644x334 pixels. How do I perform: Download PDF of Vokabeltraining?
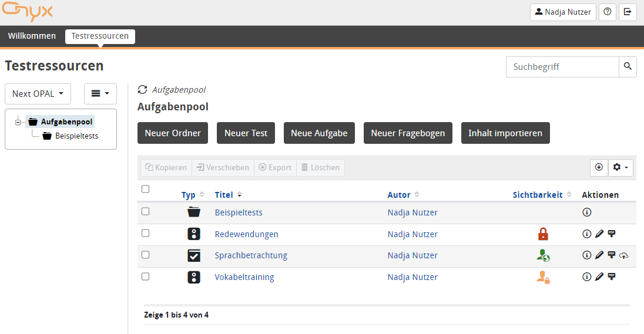point(612,277)
